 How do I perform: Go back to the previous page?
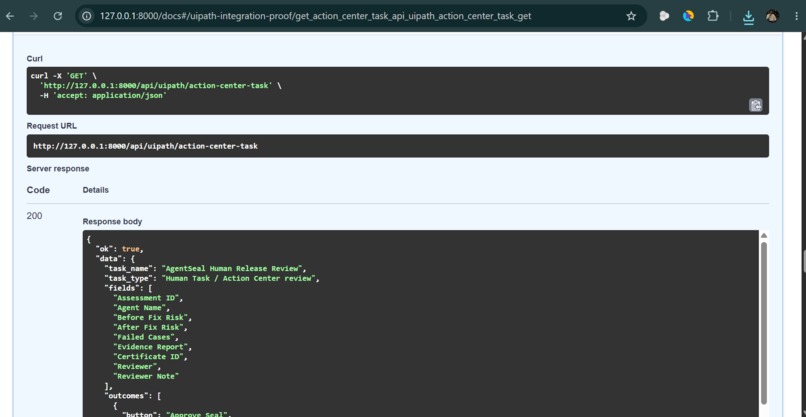pos(10,16)
